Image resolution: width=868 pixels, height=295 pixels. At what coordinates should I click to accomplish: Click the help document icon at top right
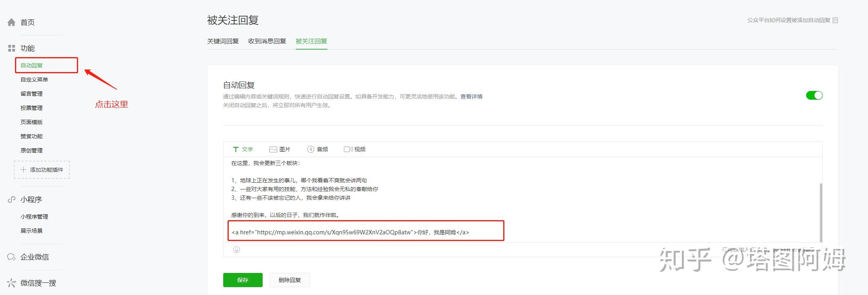pos(835,20)
